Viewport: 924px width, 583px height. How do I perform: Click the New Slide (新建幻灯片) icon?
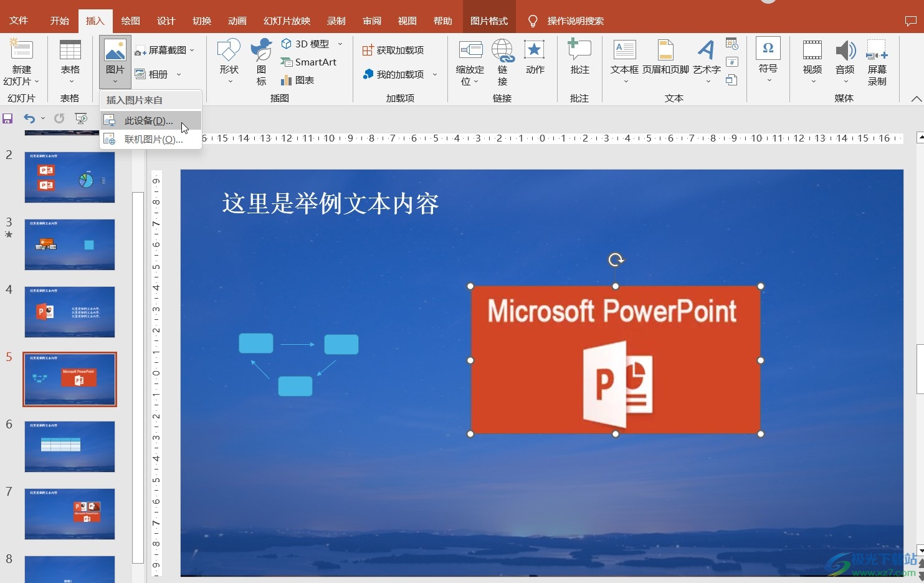coord(21,50)
